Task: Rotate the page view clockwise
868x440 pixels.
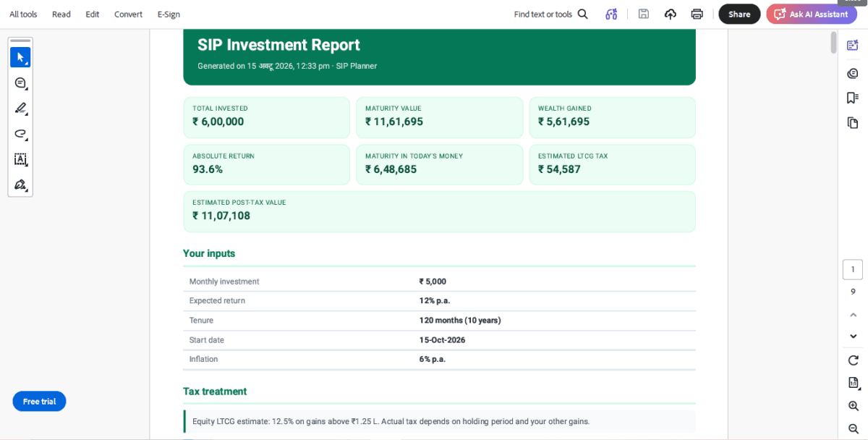Action: click(x=853, y=360)
